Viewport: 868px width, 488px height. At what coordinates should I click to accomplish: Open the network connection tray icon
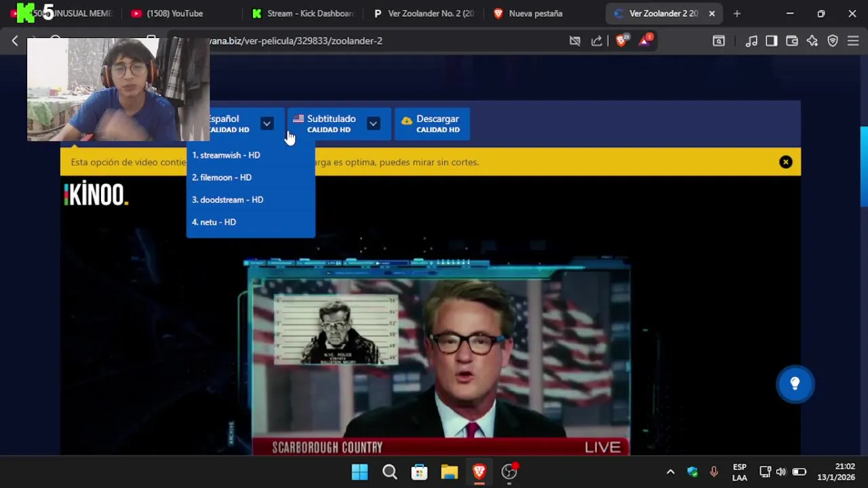765,472
